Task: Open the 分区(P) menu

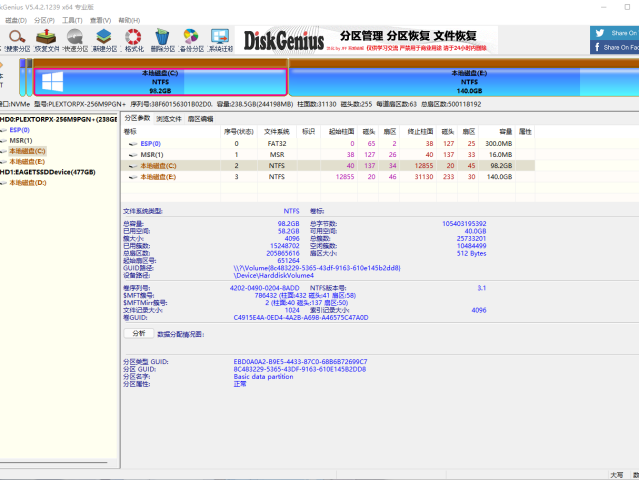Action: coord(44,20)
